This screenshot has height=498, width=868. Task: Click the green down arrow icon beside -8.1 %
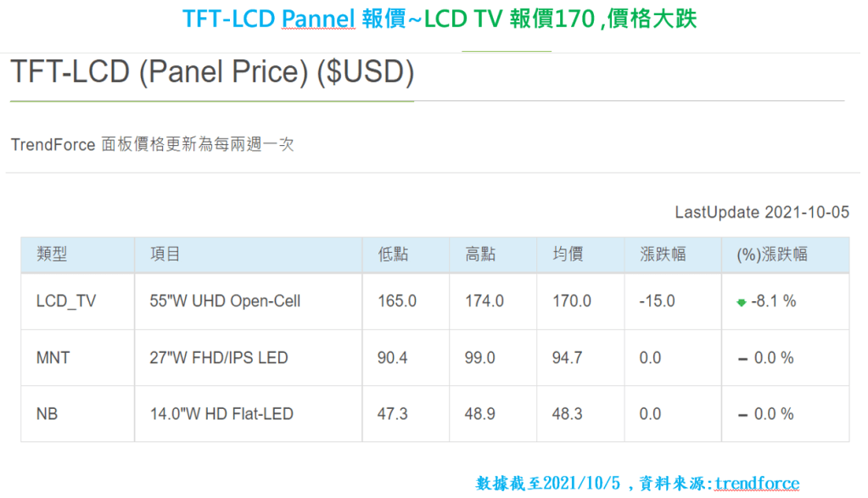741,302
